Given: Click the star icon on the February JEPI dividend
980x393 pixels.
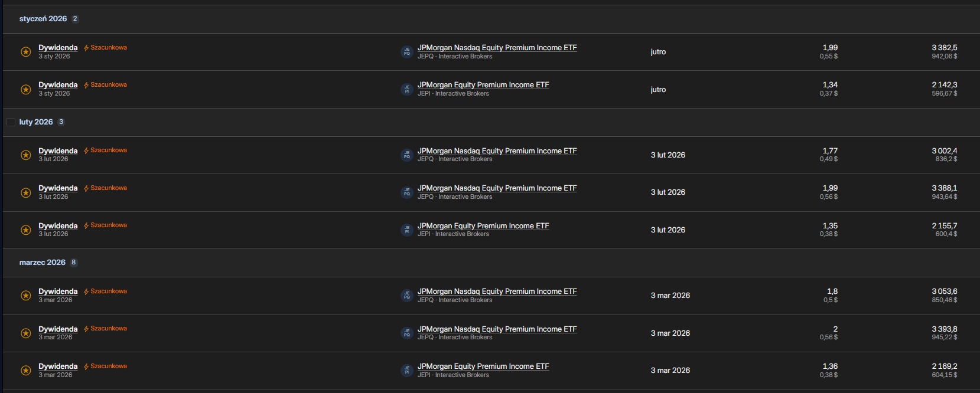Looking at the screenshot, I should [26, 230].
